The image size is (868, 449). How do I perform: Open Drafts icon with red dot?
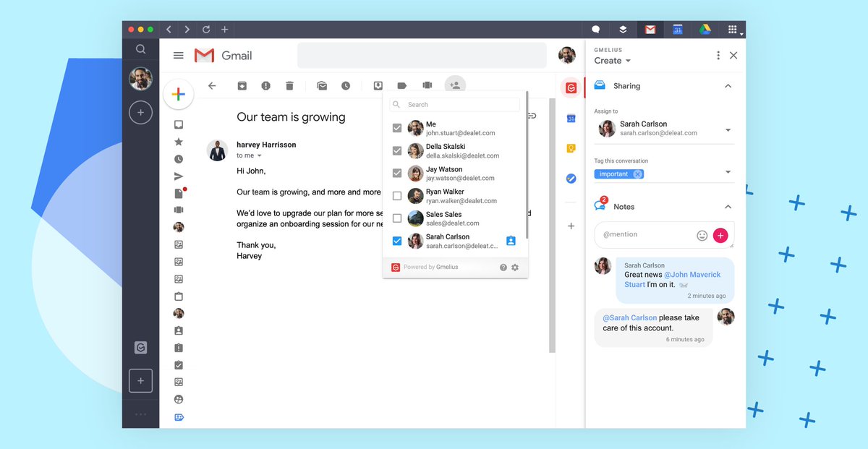click(179, 193)
